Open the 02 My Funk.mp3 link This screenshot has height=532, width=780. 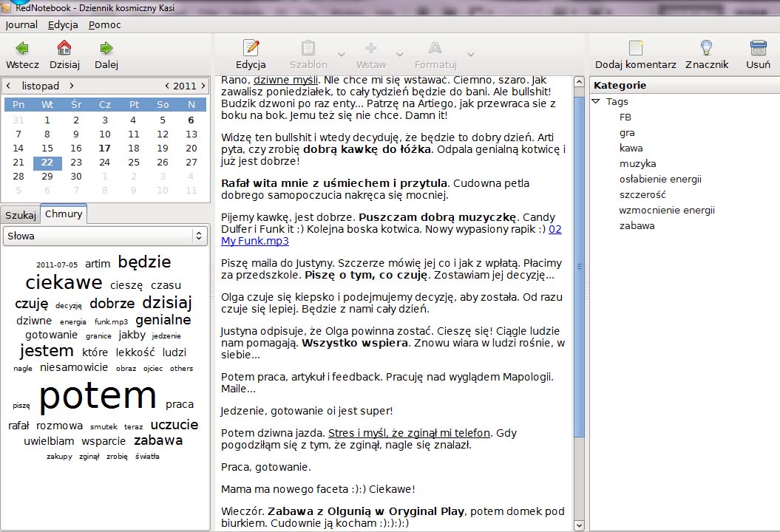[254, 241]
